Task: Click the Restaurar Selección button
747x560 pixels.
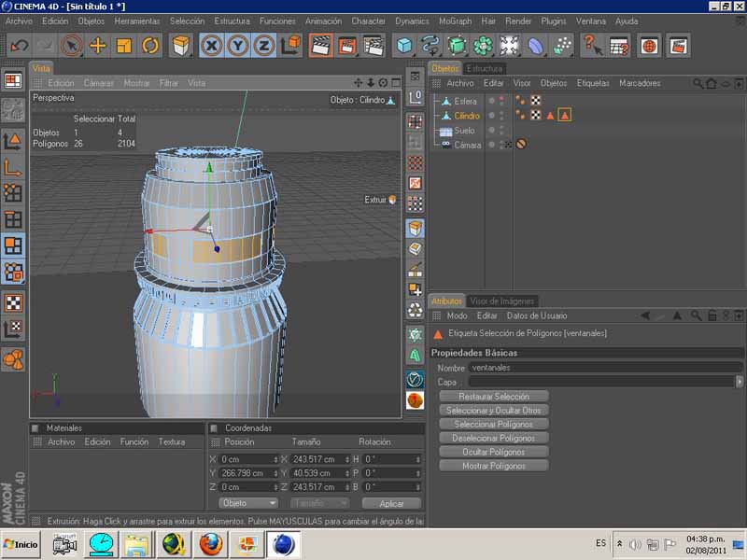Action: (x=494, y=396)
